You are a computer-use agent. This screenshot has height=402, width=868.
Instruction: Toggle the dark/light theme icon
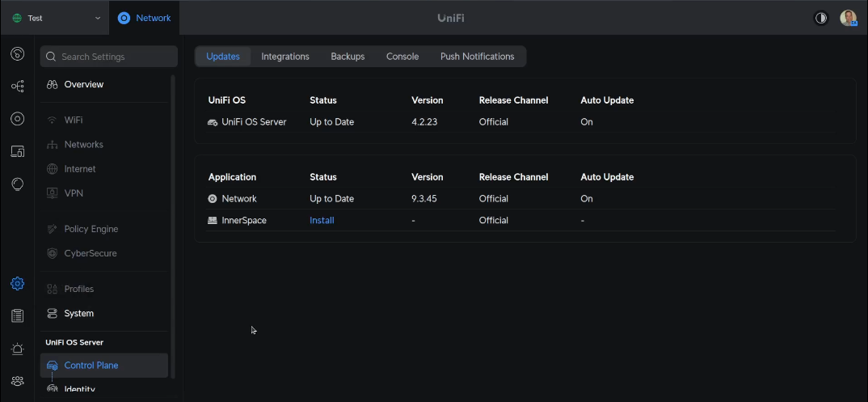(x=821, y=18)
